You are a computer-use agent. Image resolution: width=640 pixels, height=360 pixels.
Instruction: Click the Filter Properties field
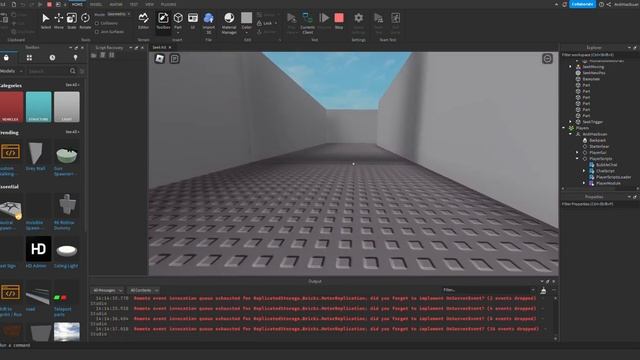[599, 204]
